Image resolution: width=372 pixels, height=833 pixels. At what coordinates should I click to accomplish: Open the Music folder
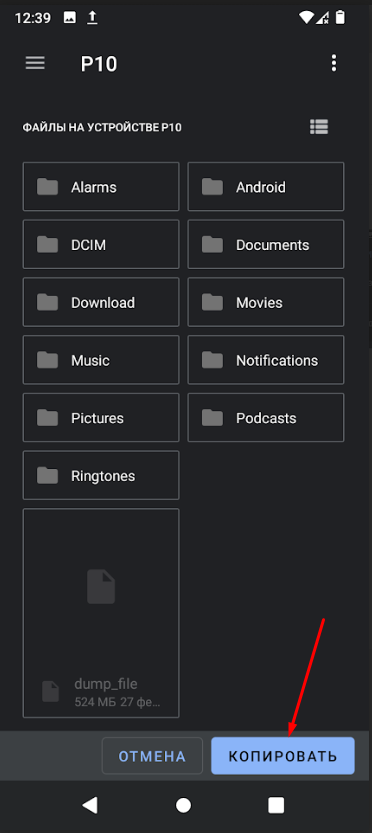101,360
